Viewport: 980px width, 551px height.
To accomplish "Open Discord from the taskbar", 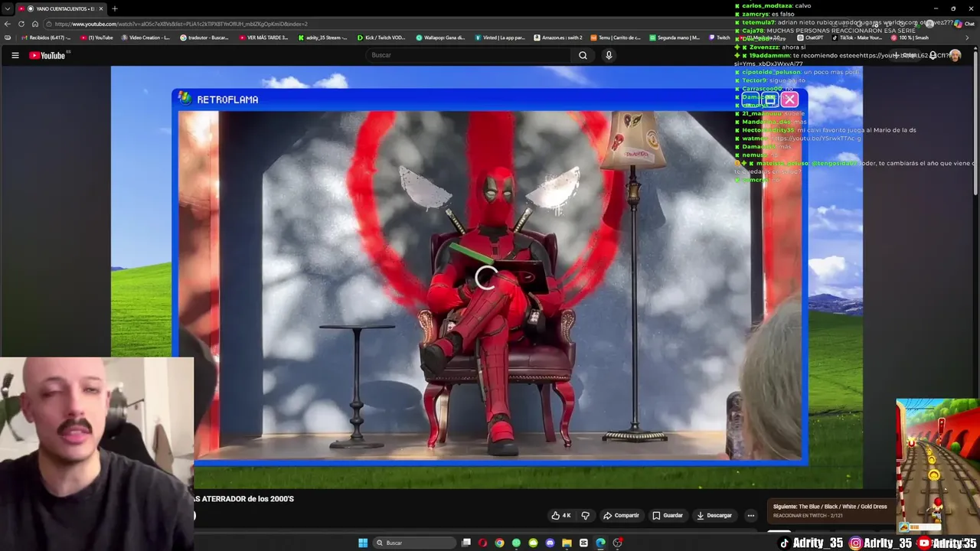I will click(x=550, y=543).
